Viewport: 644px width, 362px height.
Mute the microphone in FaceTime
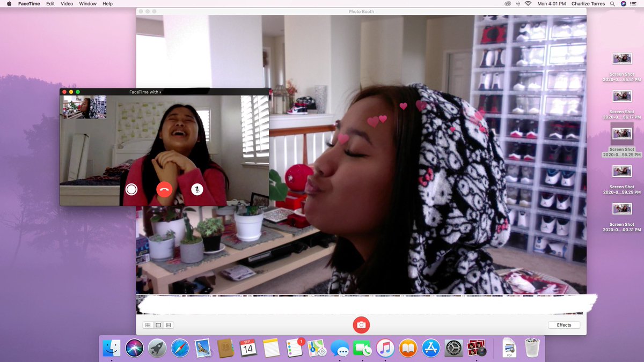197,189
